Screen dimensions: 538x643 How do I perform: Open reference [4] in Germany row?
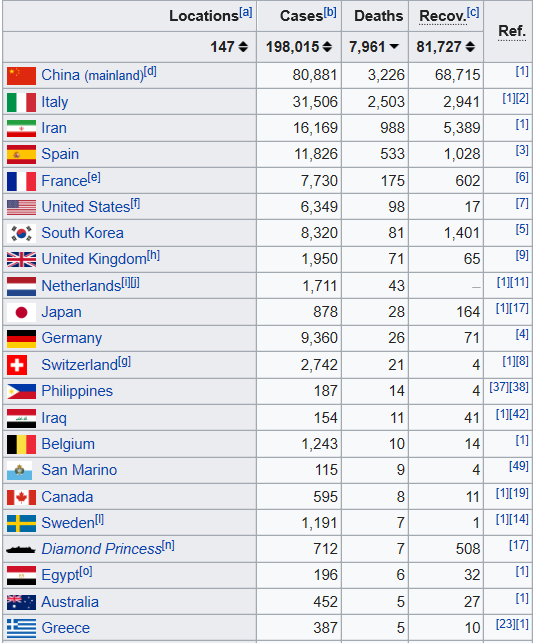(x=522, y=334)
